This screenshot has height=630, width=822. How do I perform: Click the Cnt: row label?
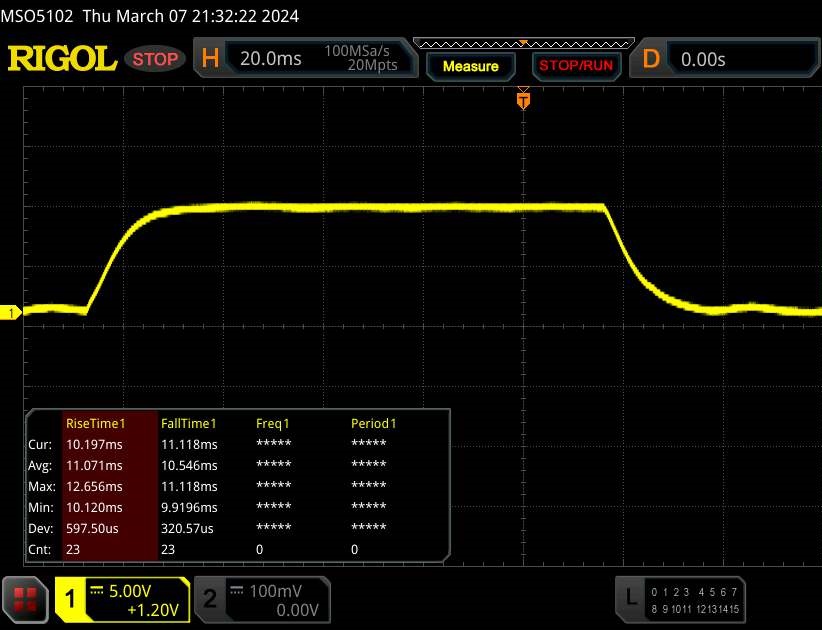pos(40,549)
